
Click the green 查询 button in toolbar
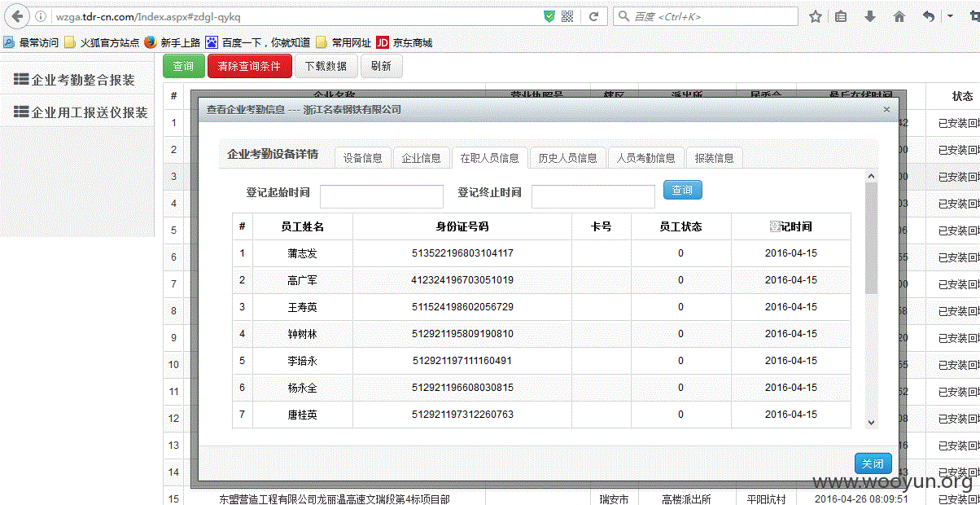[184, 66]
